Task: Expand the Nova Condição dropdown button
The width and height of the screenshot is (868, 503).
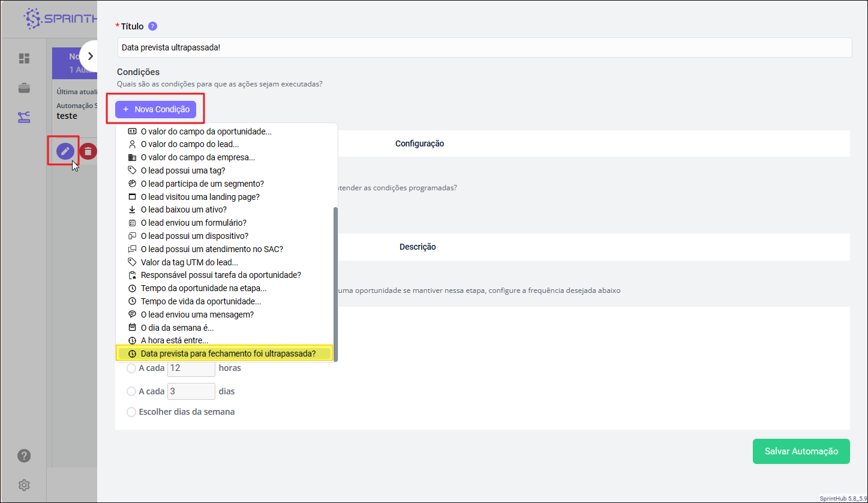Action: (x=155, y=109)
